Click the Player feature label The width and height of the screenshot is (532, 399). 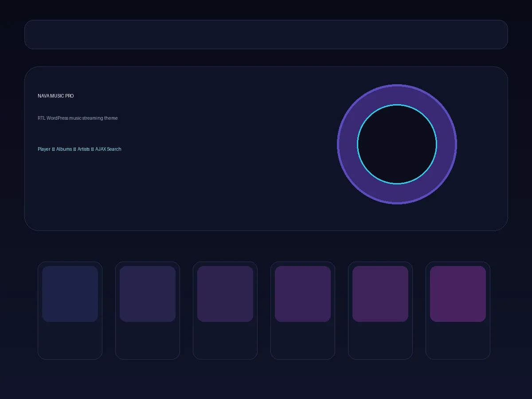(x=44, y=149)
